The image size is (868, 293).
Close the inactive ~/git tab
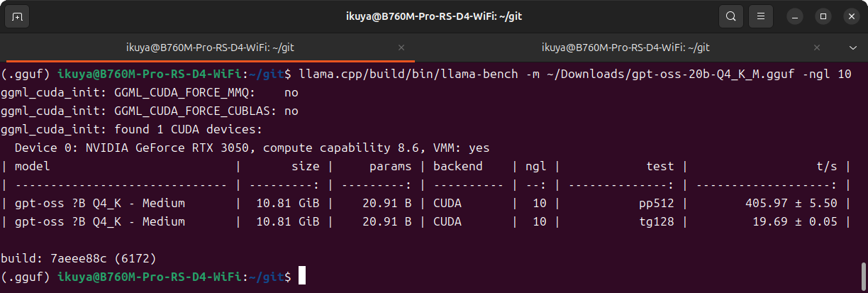tap(817, 48)
